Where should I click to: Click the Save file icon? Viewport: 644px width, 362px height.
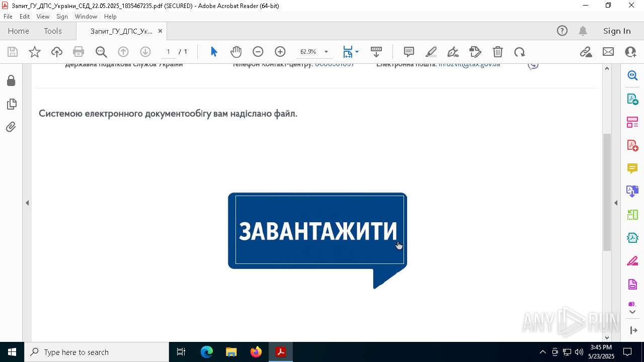pos(13,52)
